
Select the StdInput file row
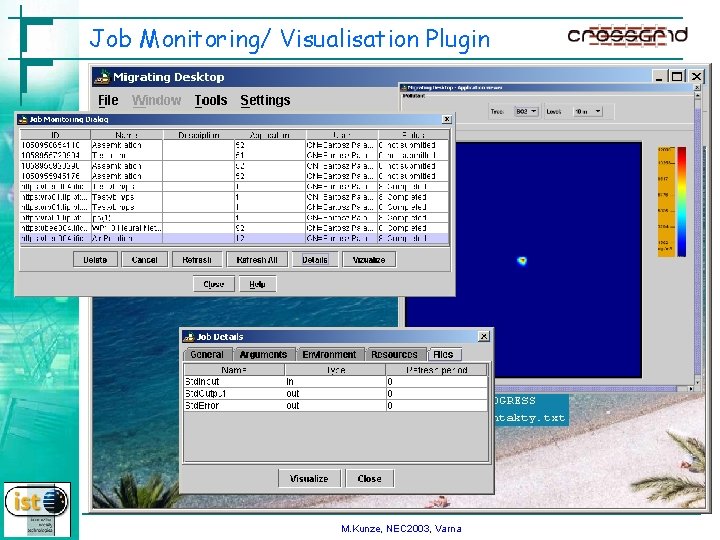336,382
